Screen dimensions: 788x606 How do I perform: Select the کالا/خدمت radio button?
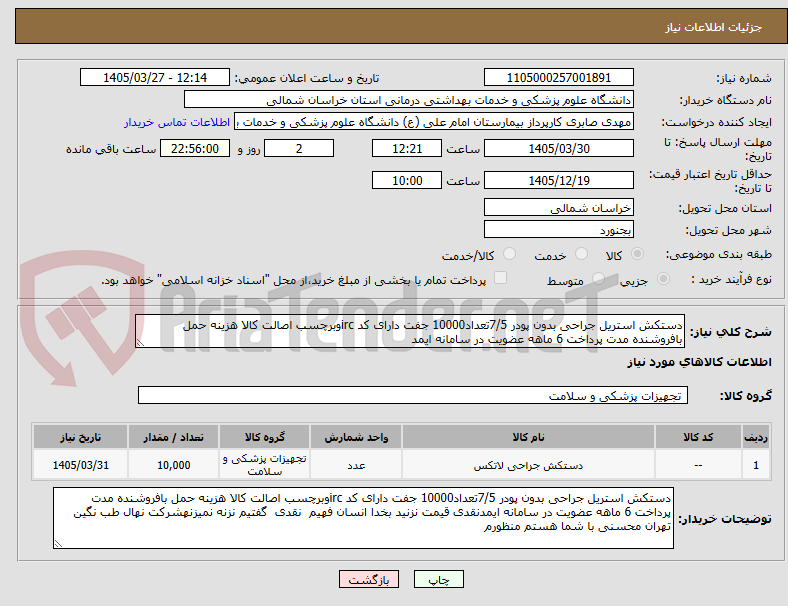510,254
